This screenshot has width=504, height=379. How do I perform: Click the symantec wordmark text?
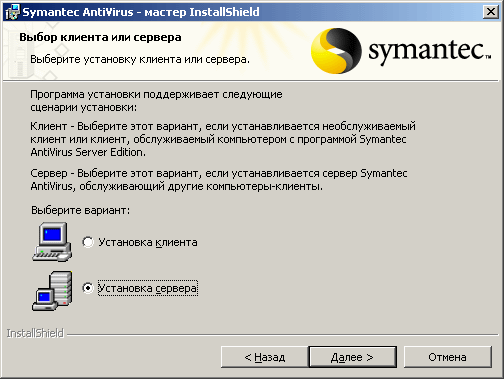pos(429,51)
